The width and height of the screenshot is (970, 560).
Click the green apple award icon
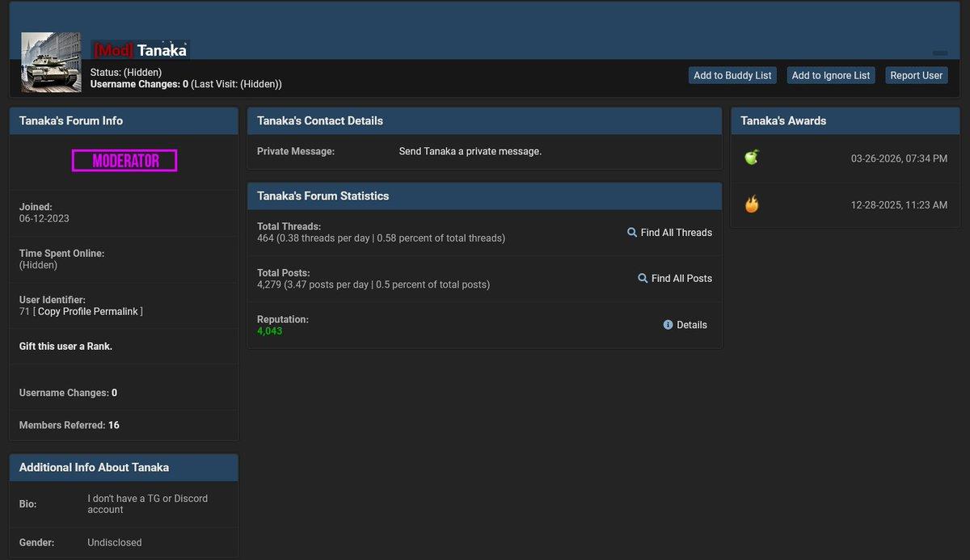(x=752, y=157)
